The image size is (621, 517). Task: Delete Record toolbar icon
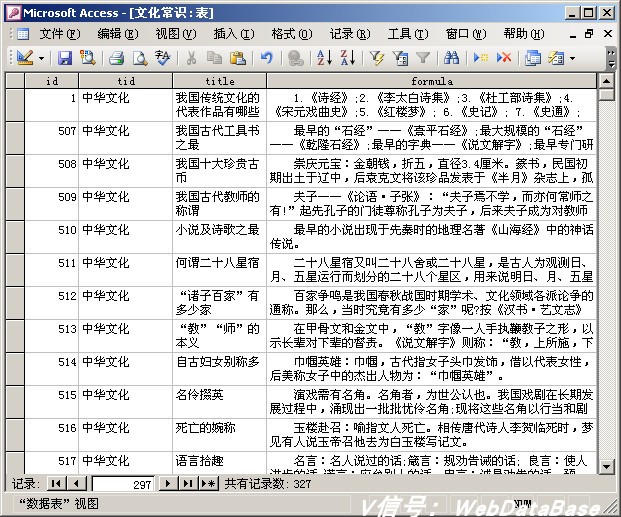pyautogui.click(x=504, y=58)
